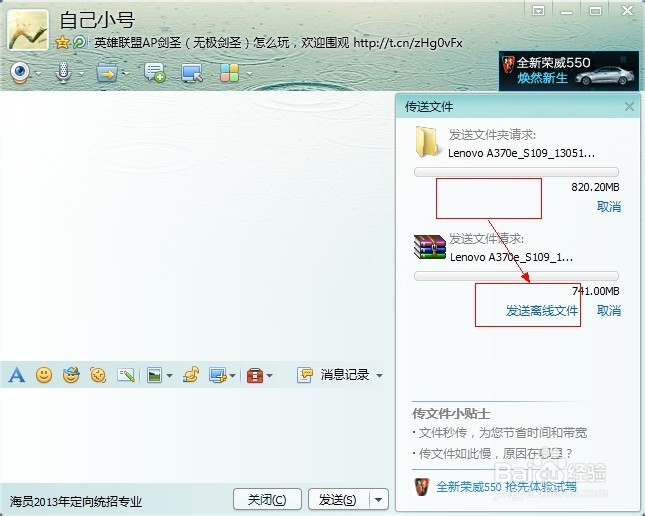Click into the message input area

click(195, 434)
